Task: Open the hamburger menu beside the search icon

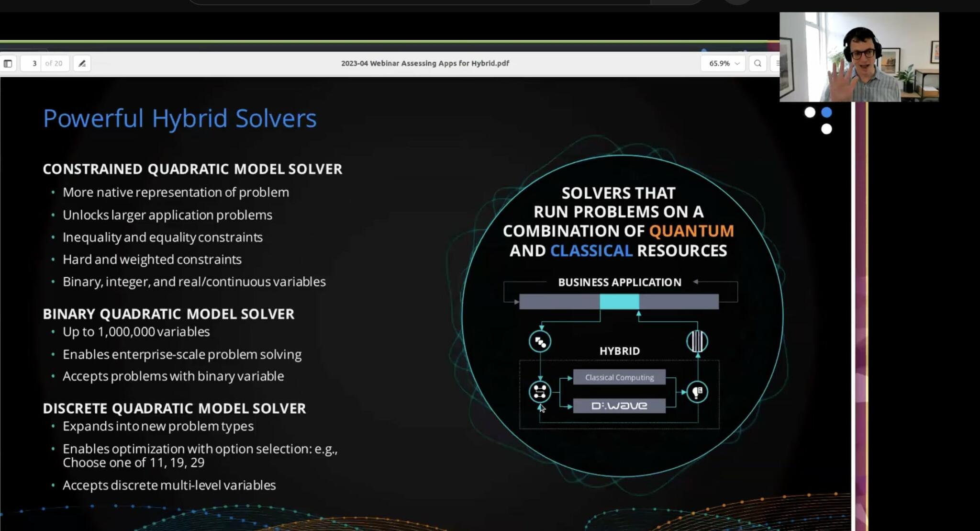Action: [x=777, y=63]
